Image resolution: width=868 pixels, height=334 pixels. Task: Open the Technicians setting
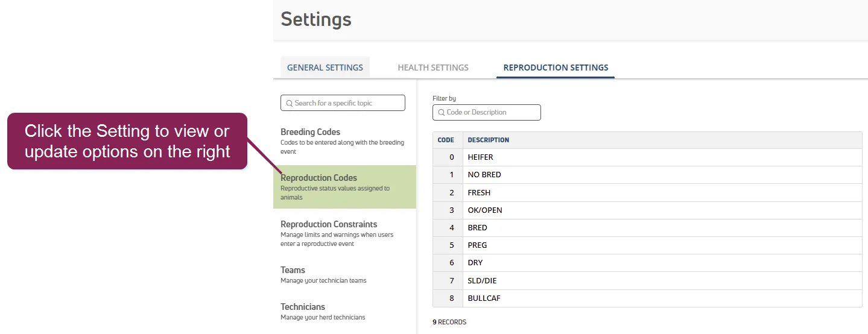click(344, 311)
